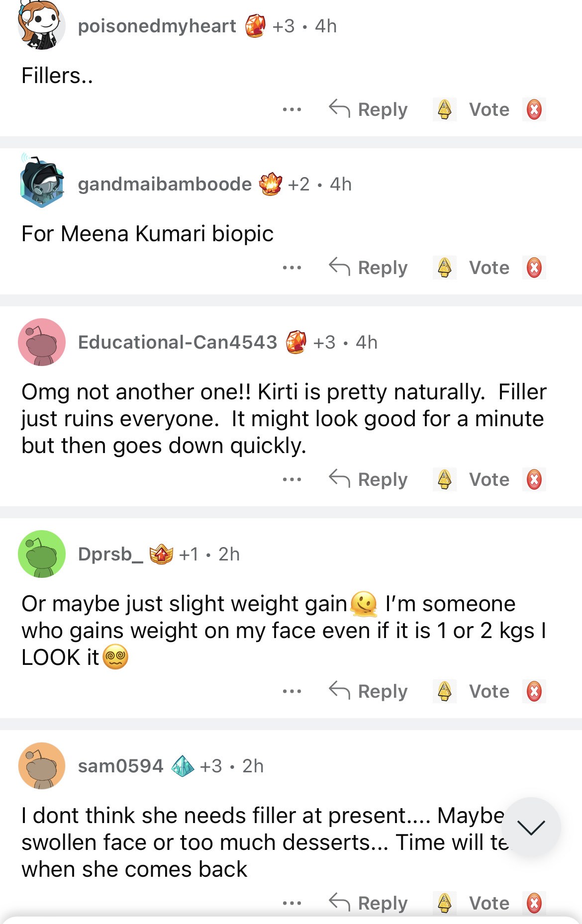Upvote the Meena Kumari biopic comment

coord(445,268)
